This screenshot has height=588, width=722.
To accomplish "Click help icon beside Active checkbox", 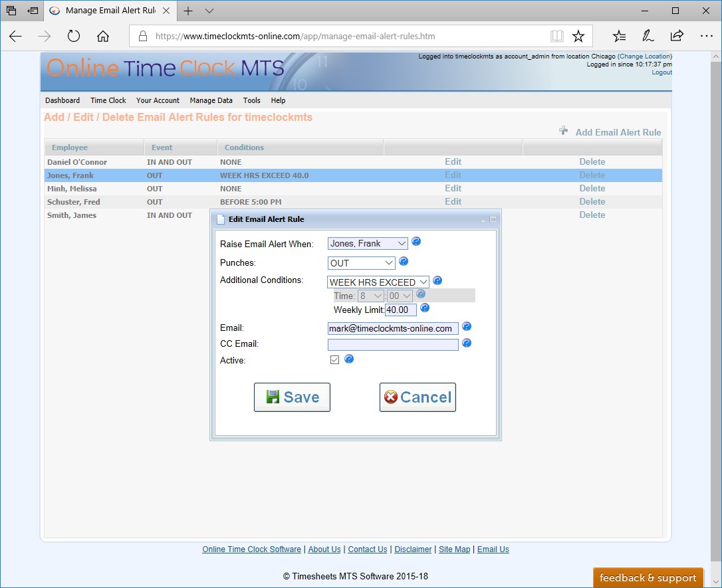I will (349, 359).
